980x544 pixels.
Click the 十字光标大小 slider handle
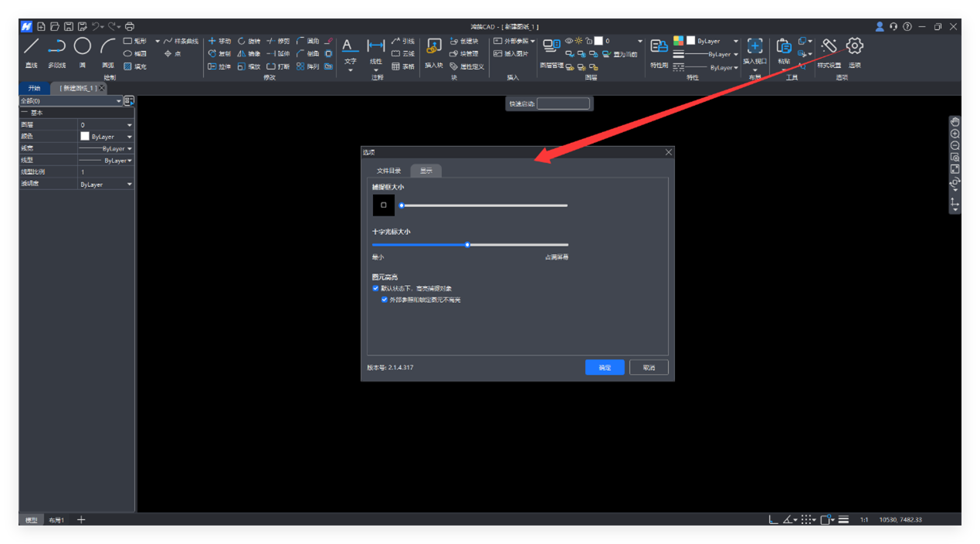pyautogui.click(x=467, y=245)
